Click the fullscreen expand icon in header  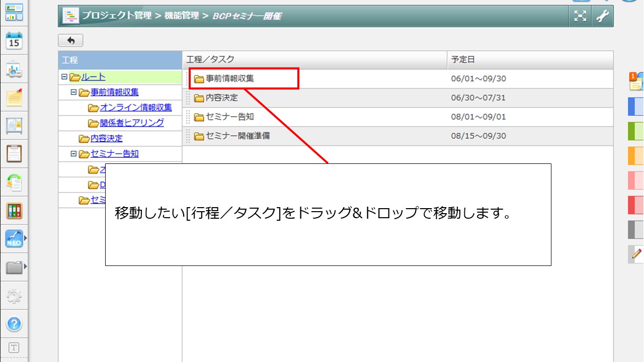580,16
